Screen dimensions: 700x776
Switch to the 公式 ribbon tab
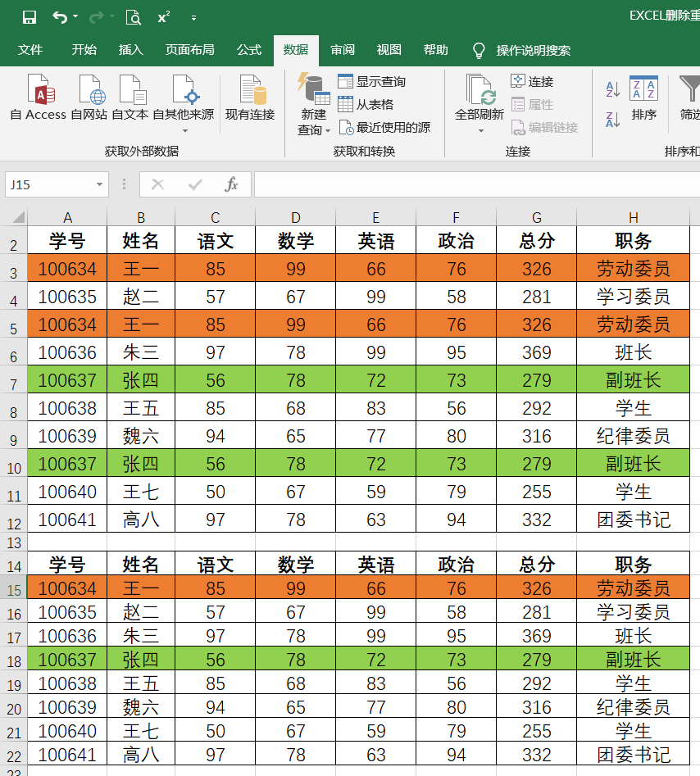[249, 50]
